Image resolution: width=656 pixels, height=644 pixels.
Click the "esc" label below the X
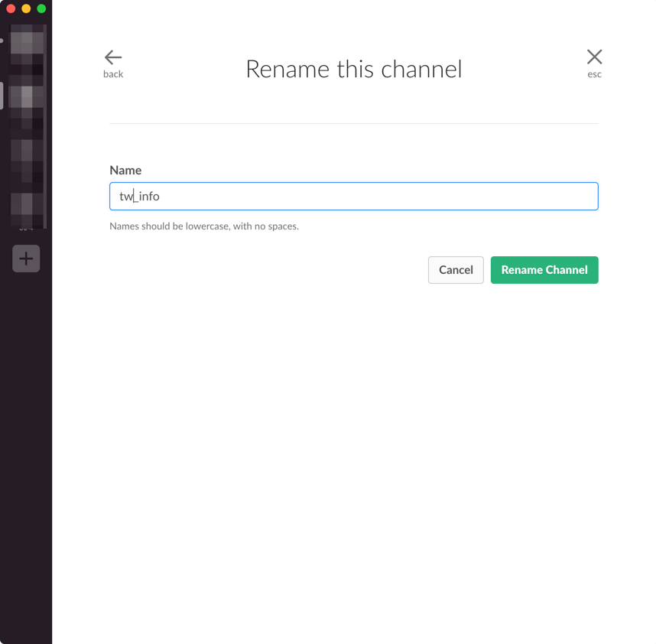point(594,74)
